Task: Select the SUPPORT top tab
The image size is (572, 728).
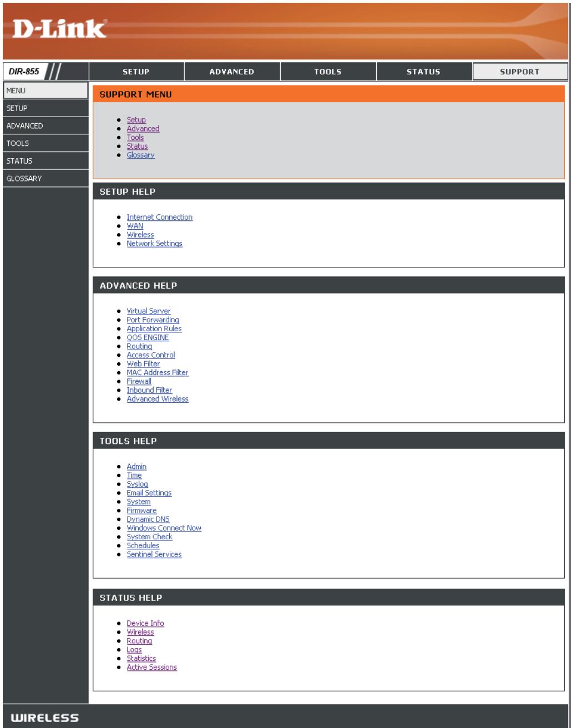Action: click(x=520, y=72)
